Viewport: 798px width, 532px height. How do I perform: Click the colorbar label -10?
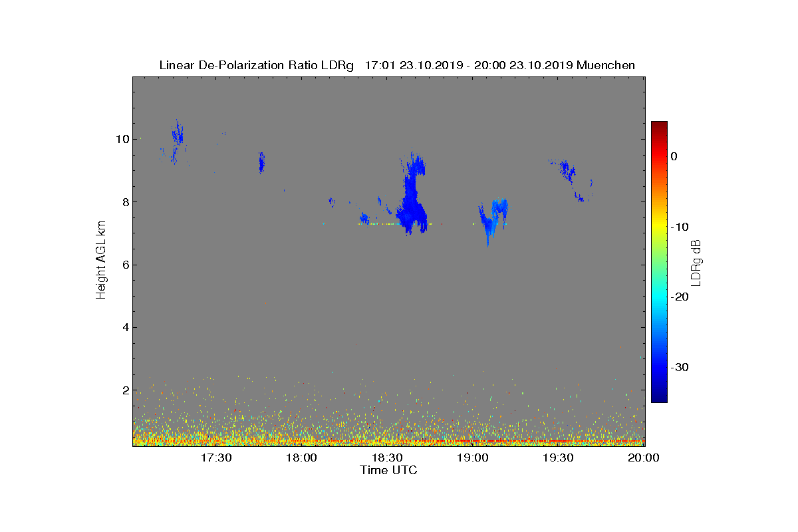click(x=680, y=227)
